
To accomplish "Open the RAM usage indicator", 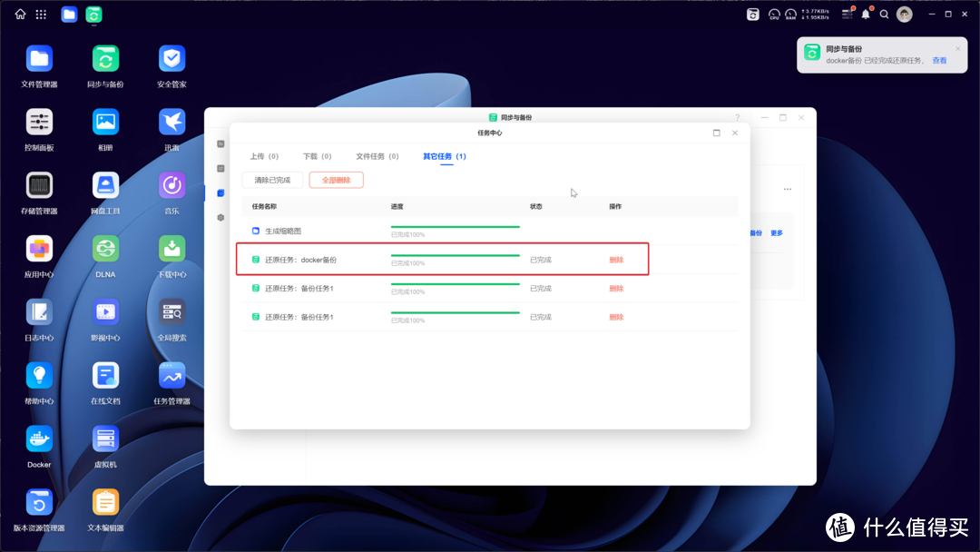I will coord(790,14).
